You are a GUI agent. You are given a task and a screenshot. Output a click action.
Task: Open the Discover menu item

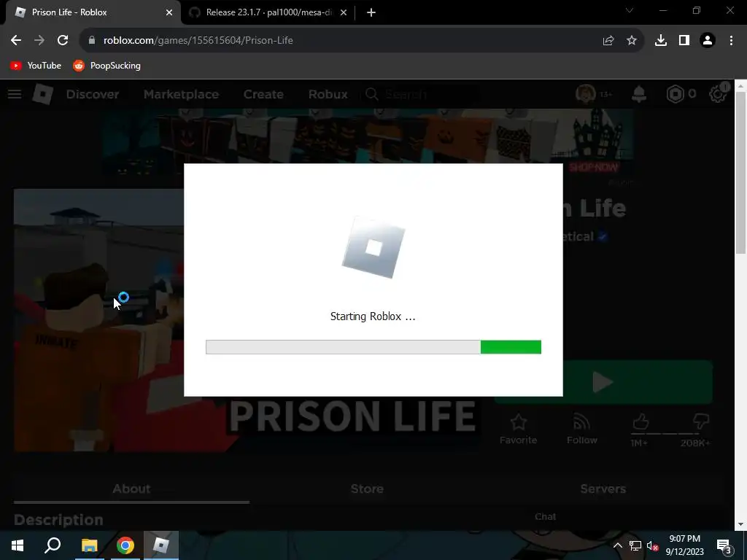[93, 94]
